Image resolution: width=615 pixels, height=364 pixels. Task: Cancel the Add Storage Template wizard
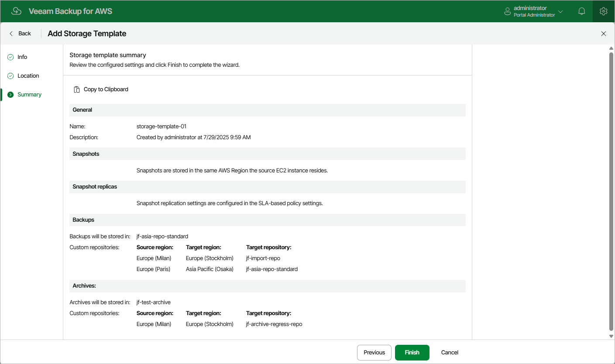(449, 352)
